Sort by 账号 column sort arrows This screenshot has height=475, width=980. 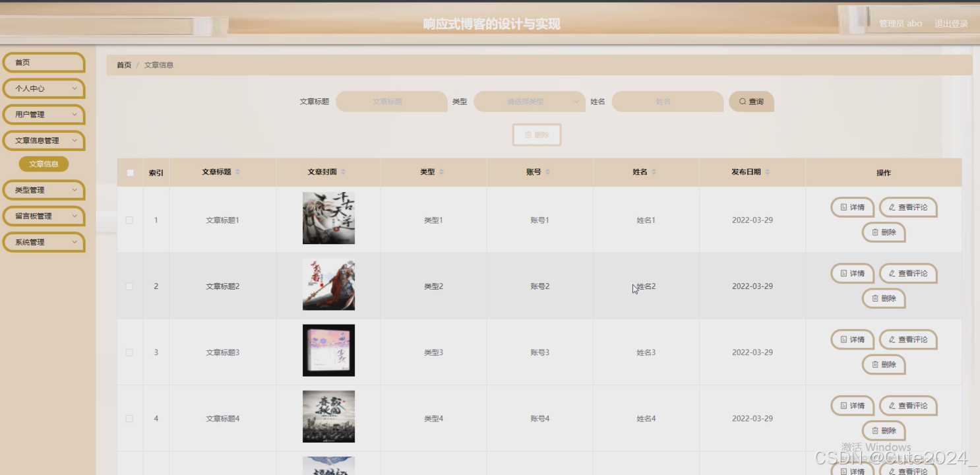click(x=547, y=172)
